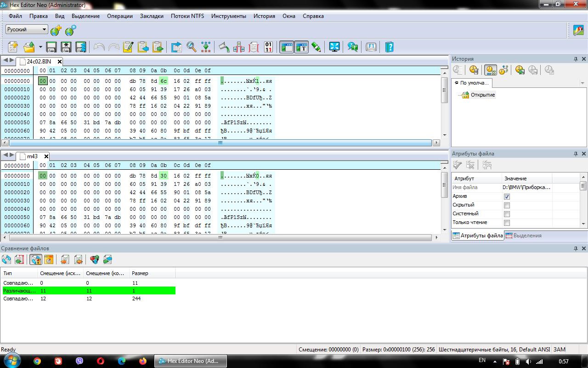Screen dimensions: 588x368
Task: Toggle the text pane view button
Action: (x=301, y=47)
